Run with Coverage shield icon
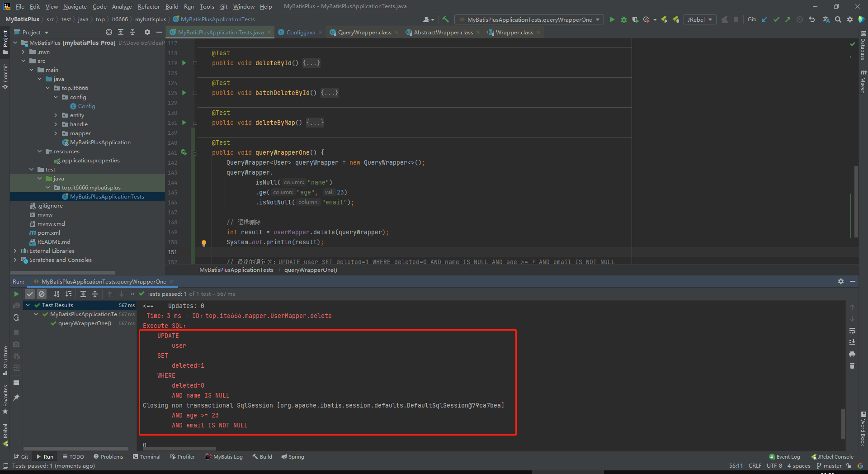The width and height of the screenshot is (868, 474). 635,19
